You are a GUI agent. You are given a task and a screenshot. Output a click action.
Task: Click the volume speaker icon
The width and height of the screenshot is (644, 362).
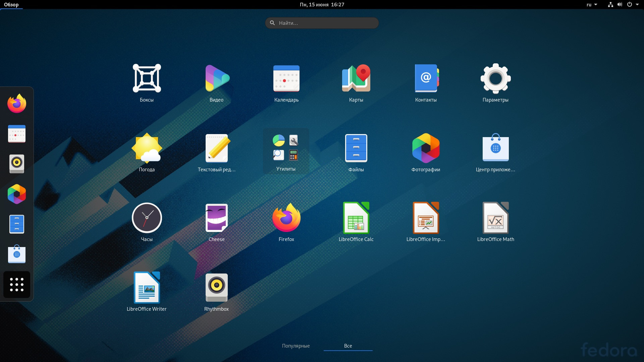pyautogui.click(x=620, y=5)
